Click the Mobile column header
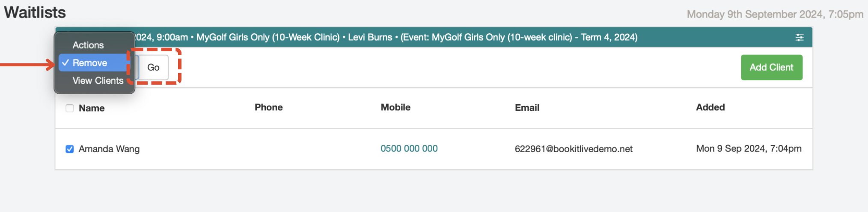The height and width of the screenshot is (212, 868). point(395,107)
